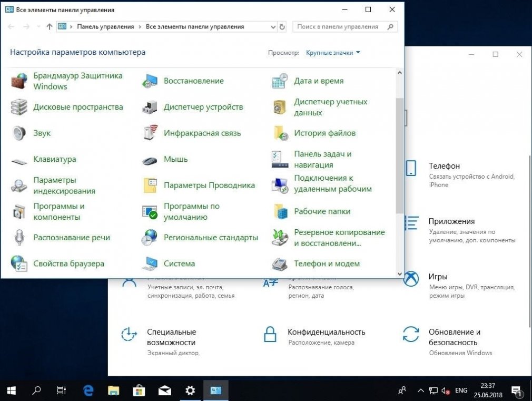532x401 pixels.
Task: Open recent locations dropdown arrow
Action: [38, 27]
